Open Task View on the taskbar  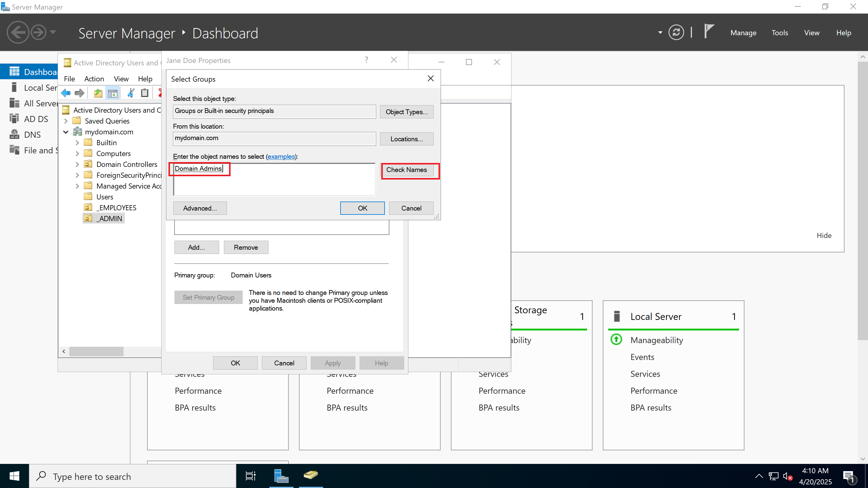point(251,476)
